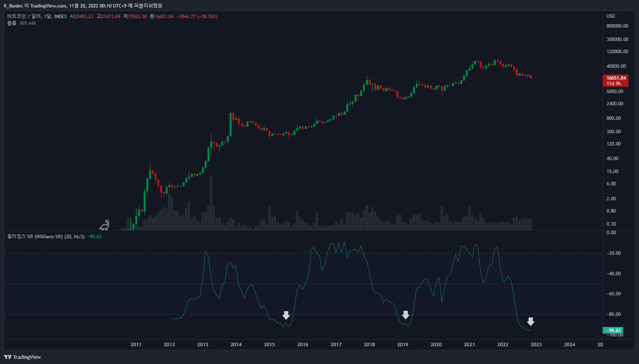
Task: Click the 2015 time axis label
Action: pos(269,345)
